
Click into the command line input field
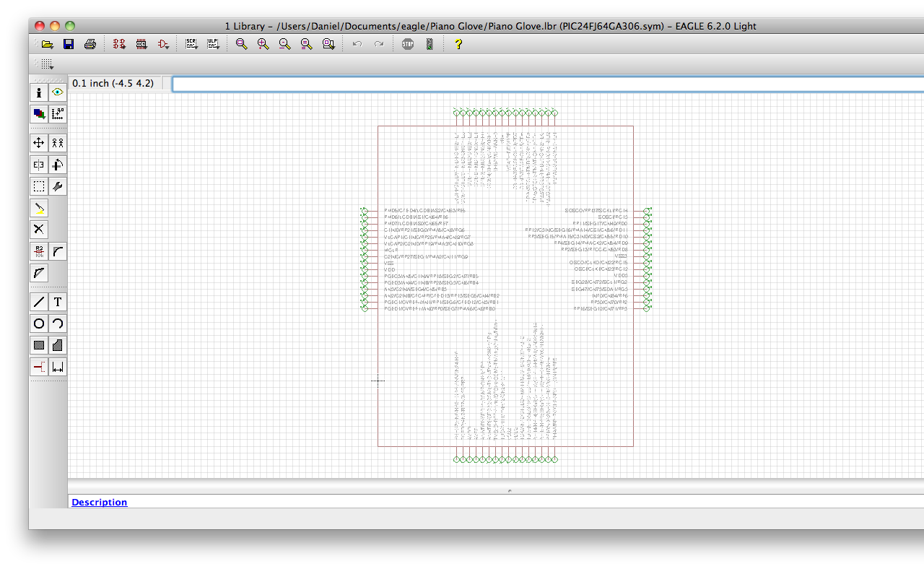(548, 84)
